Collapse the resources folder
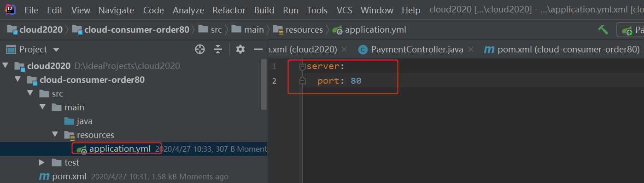Screen dimensions: 644x183 point(55,135)
